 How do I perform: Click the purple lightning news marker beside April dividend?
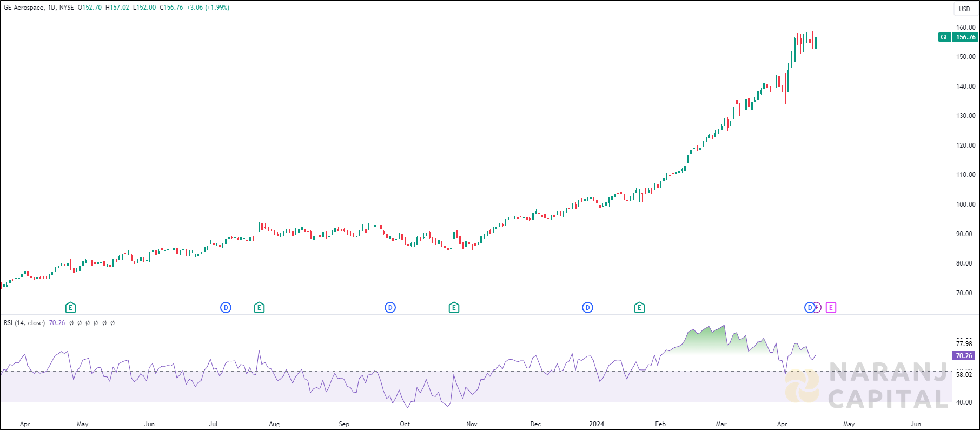(x=818, y=308)
